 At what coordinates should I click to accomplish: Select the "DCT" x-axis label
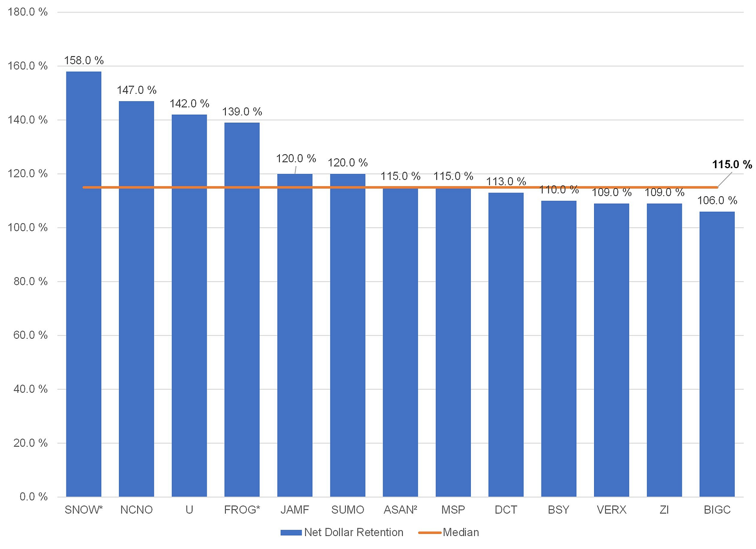506,510
